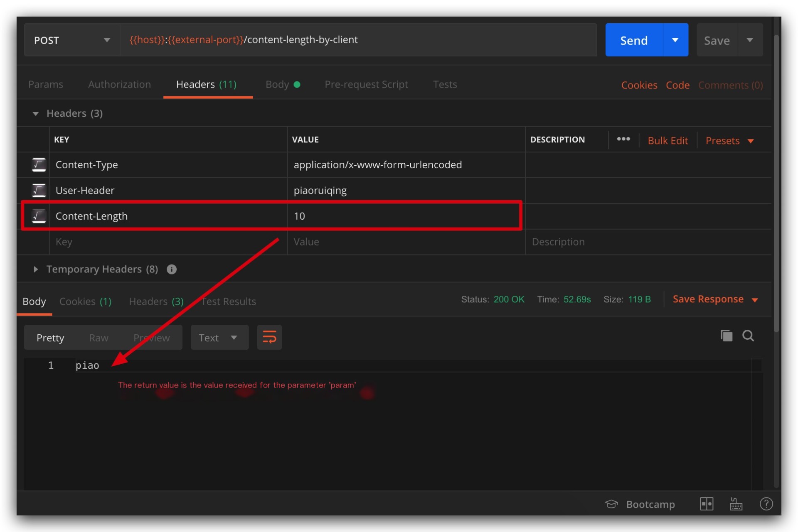Click the Content-Length key cell

tap(168, 216)
